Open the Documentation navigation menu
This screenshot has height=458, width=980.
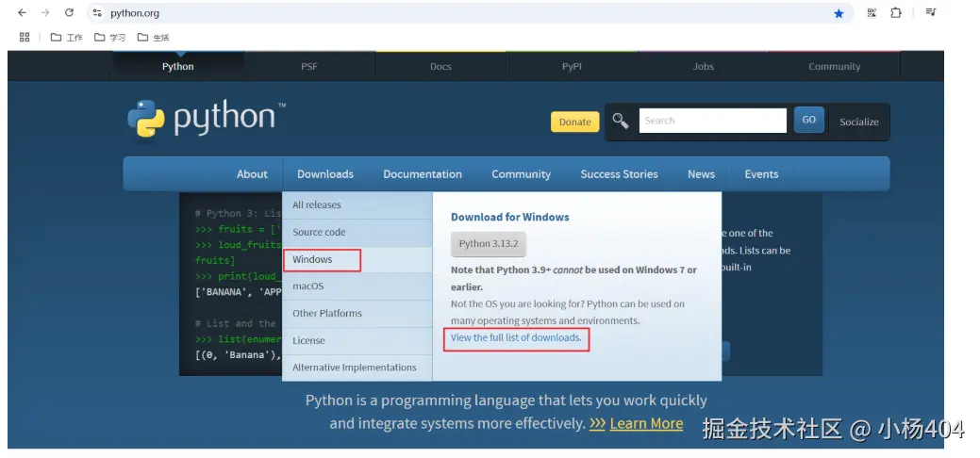click(x=423, y=174)
